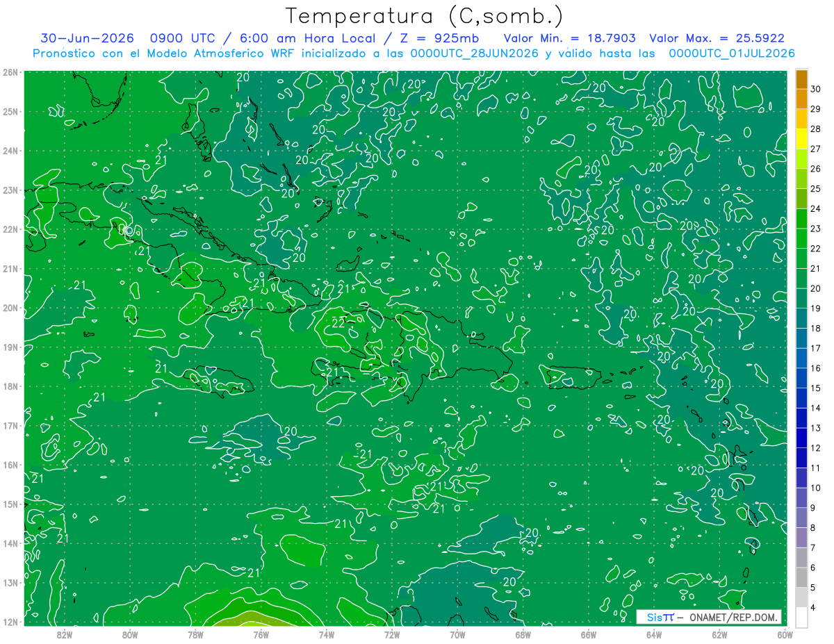This screenshot has width=834, height=644.
Task: Click the '20N' latitude label
Action: [10, 308]
